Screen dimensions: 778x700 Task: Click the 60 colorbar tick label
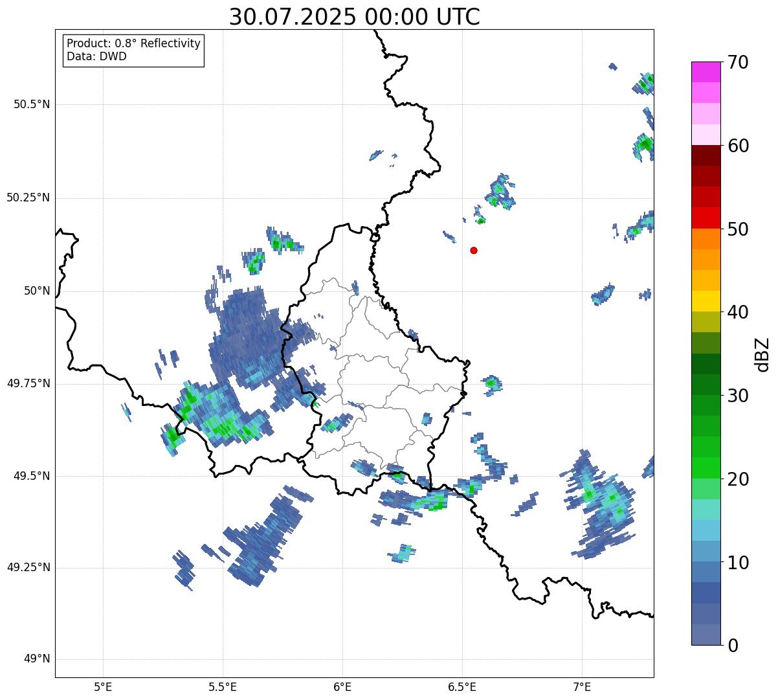[738, 146]
